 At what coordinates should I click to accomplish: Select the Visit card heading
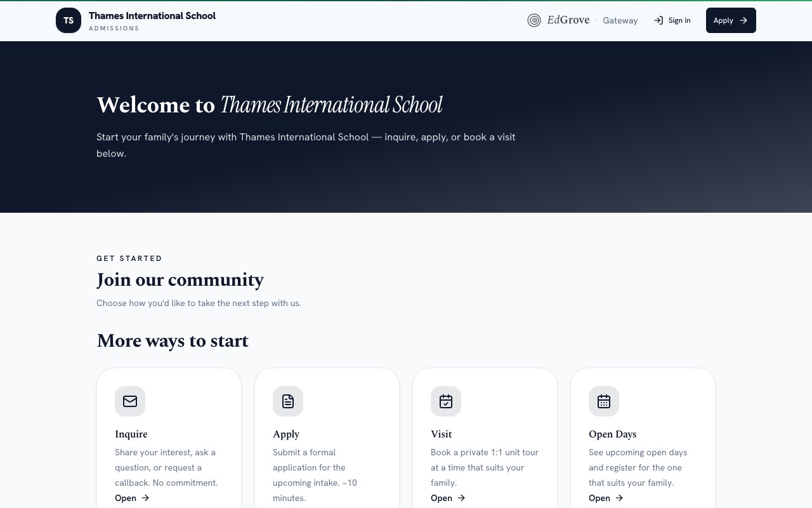442,434
